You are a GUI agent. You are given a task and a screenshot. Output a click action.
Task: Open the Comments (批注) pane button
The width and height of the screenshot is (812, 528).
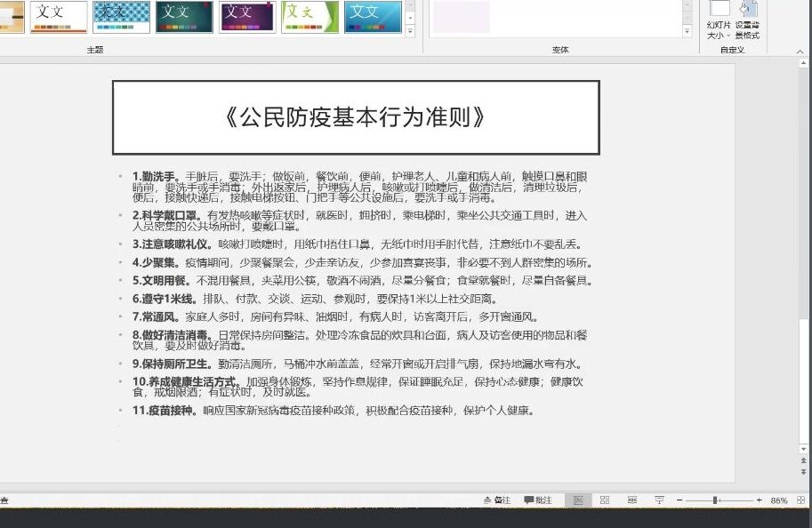click(537, 500)
